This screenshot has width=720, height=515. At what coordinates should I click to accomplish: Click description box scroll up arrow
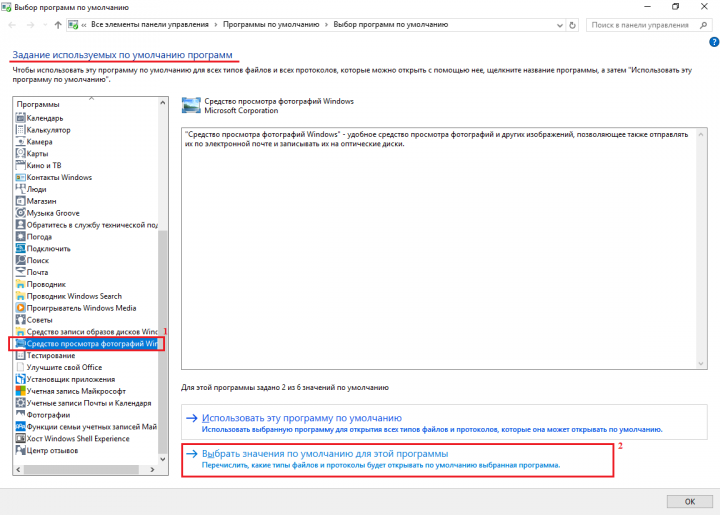pyautogui.click(x=701, y=134)
